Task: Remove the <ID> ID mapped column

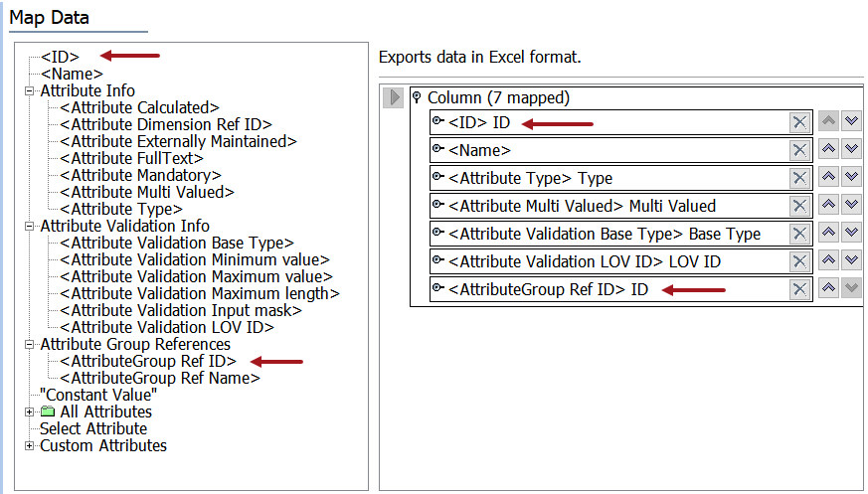Action: point(798,122)
